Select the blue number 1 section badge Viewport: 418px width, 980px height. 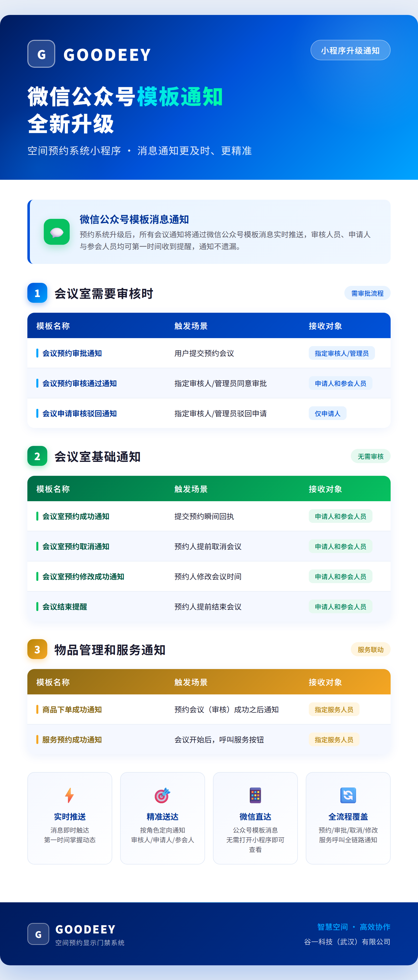[x=37, y=293]
